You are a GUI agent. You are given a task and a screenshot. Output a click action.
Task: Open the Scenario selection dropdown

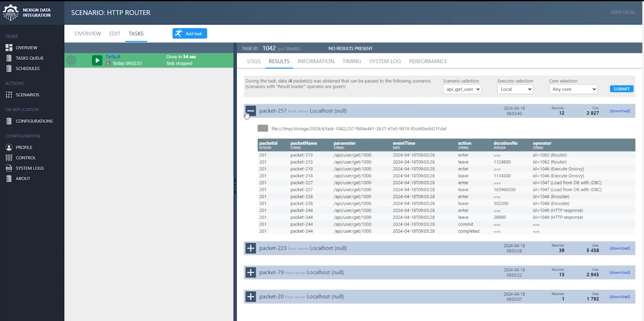tap(462, 89)
